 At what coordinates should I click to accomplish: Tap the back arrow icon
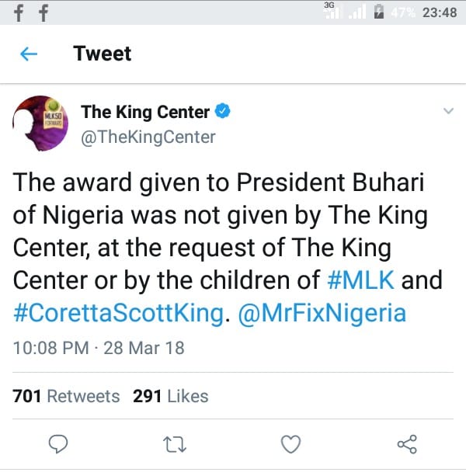29,54
